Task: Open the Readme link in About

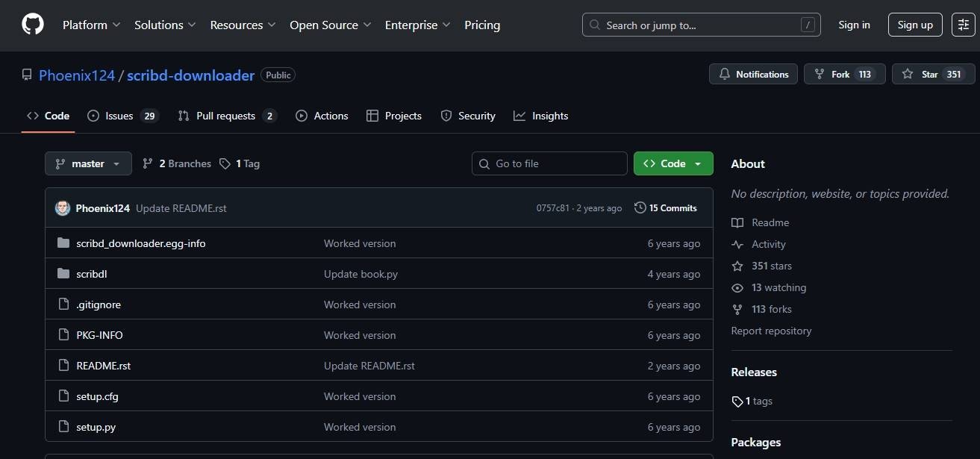Action: tap(770, 222)
